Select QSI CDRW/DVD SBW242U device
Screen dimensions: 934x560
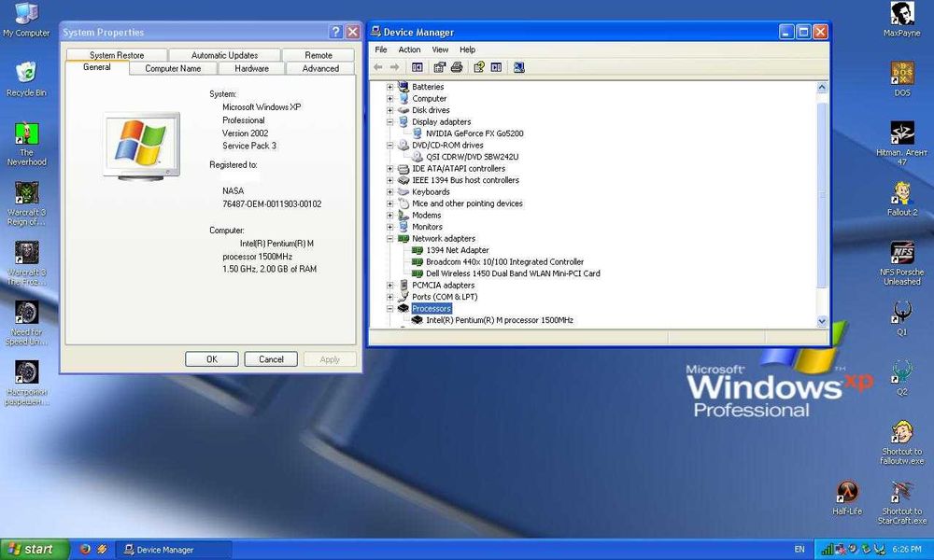472,157
